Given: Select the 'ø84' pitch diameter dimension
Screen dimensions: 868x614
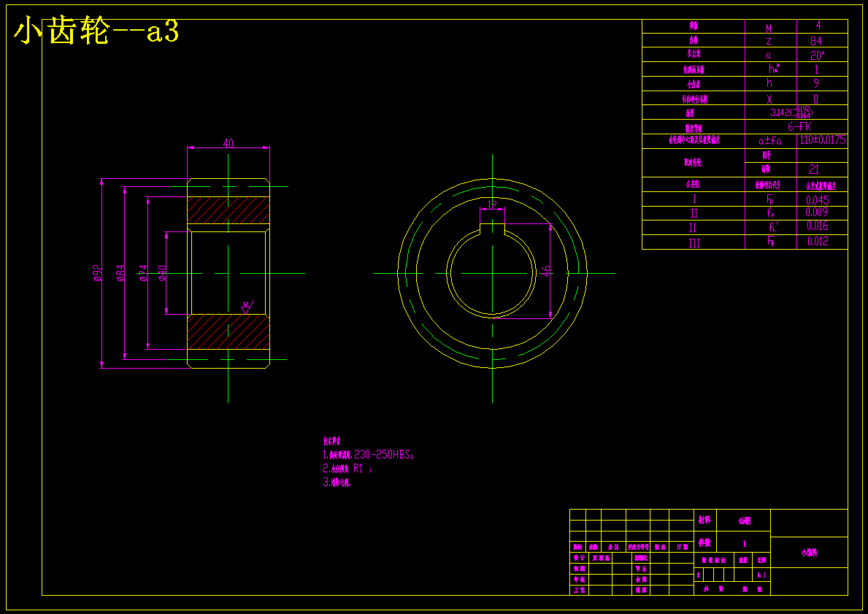Looking at the screenshot, I should [x=120, y=274].
